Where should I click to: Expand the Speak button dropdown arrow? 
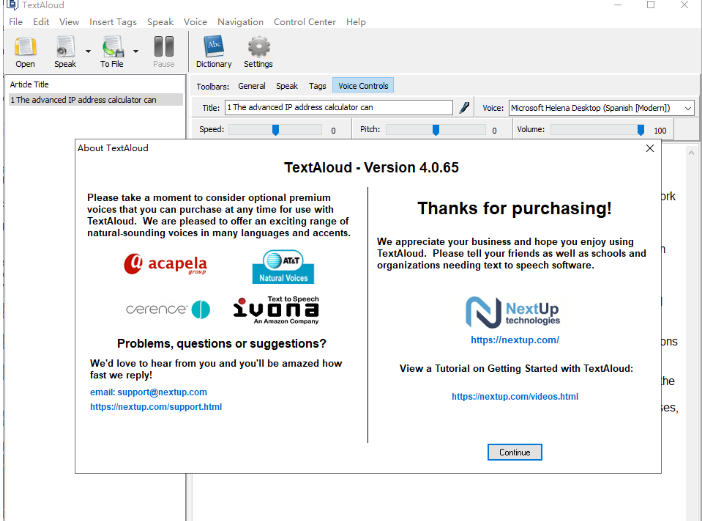[88, 49]
